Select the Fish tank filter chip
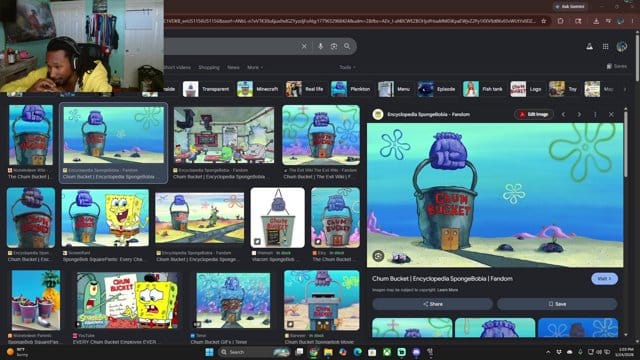640x360 pixels. [x=483, y=89]
